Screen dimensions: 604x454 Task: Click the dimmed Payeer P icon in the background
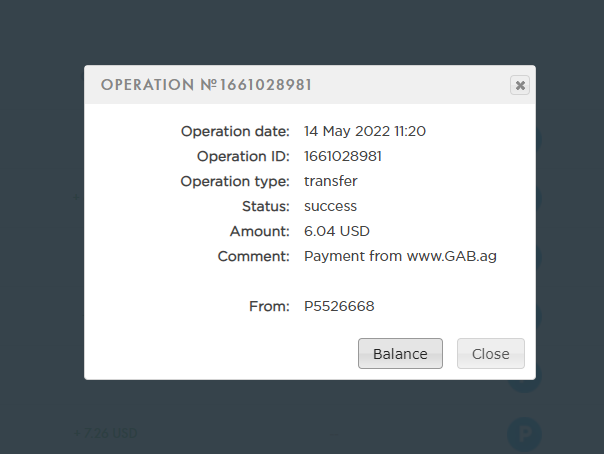coord(524,434)
